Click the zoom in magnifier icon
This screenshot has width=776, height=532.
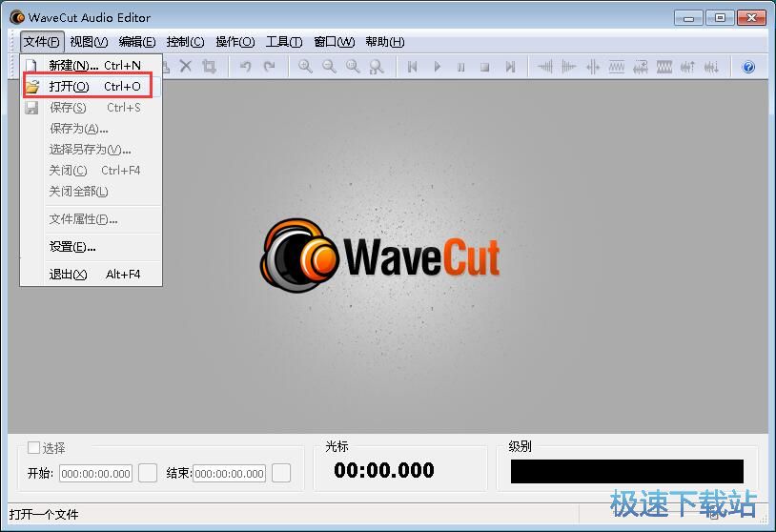305,67
